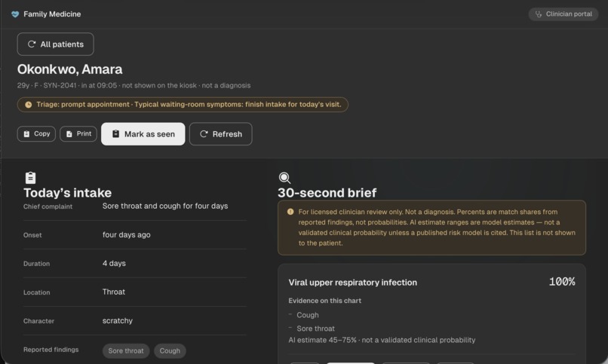This screenshot has width=608, height=364.
Task: Click the location value 'Throat'
Action: (x=114, y=292)
